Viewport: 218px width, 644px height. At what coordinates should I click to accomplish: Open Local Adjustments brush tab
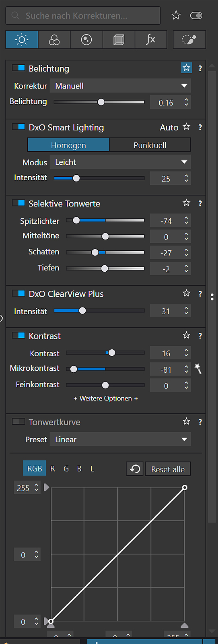click(x=189, y=39)
